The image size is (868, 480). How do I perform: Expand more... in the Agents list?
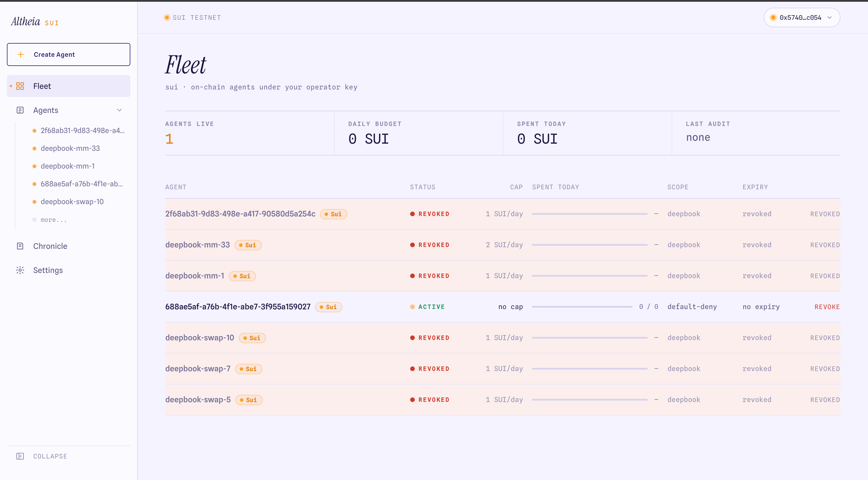[x=54, y=220]
